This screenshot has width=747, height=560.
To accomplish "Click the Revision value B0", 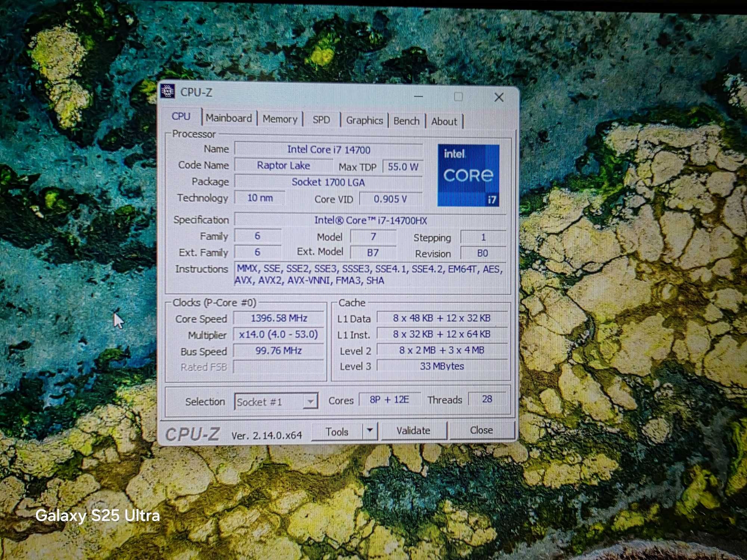I will [483, 253].
